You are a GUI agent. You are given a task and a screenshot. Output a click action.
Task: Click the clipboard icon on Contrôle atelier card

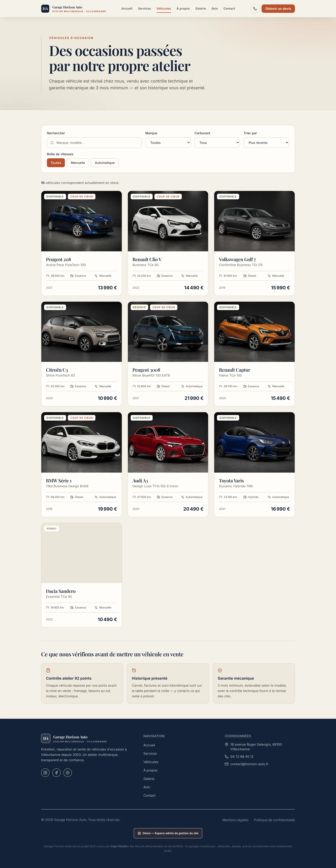(x=48, y=671)
